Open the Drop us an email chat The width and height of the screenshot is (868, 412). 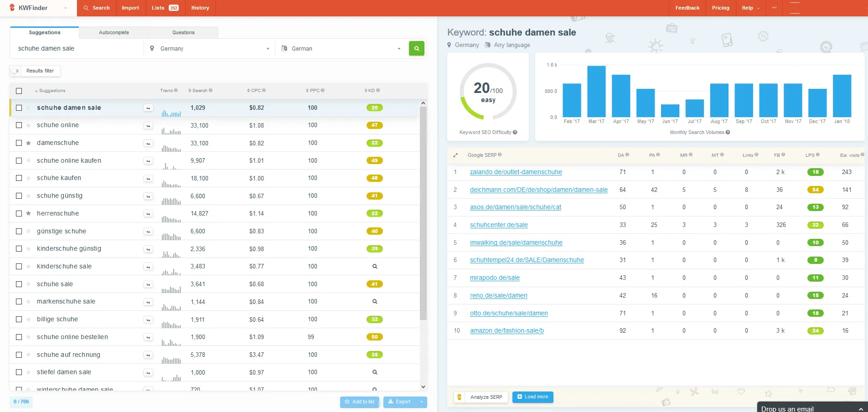[x=812, y=407]
